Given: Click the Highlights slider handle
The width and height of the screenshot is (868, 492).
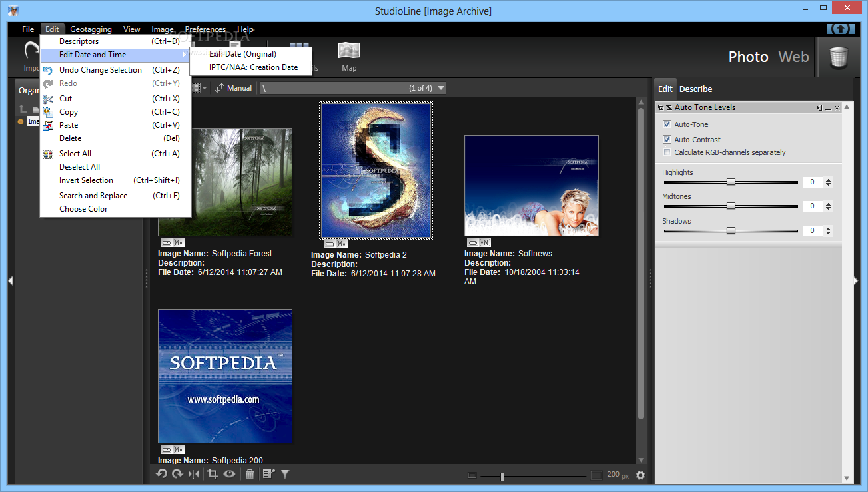Looking at the screenshot, I should tap(731, 182).
